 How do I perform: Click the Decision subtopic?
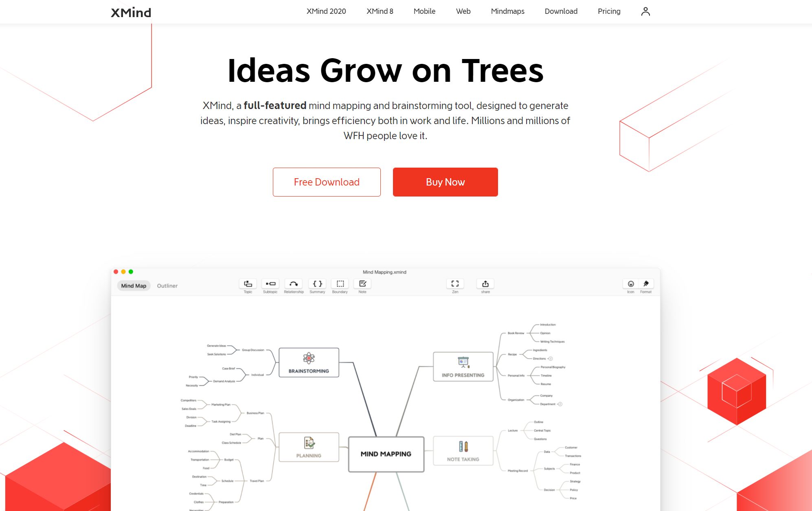click(549, 490)
